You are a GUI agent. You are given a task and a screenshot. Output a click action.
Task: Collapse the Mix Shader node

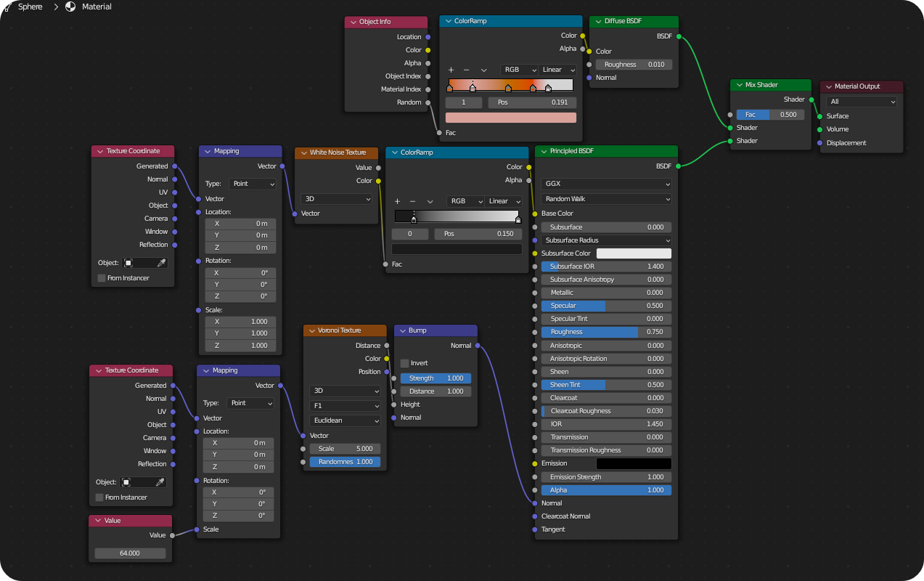(738, 85)
